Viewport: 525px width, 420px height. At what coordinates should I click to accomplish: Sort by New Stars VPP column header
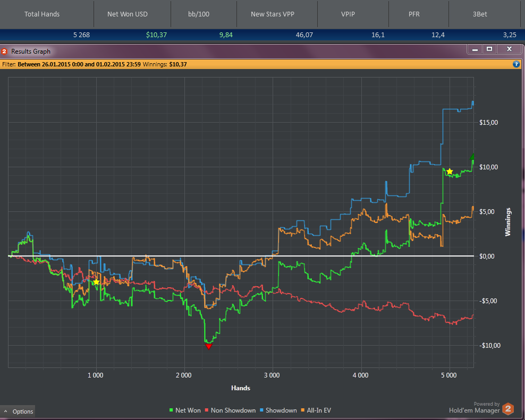pos(273,14)
